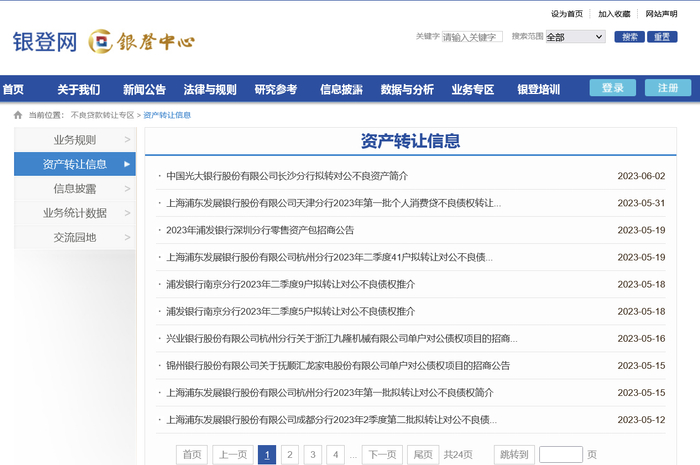Viewport: 700px width, 465px height.
Task: Click the 银登网 site logo
Action: point(45,42)
